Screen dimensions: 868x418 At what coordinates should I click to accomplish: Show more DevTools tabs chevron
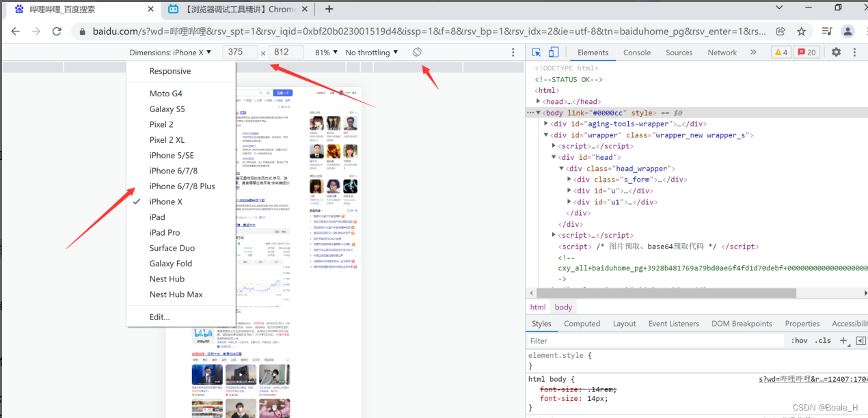point(753,53)
